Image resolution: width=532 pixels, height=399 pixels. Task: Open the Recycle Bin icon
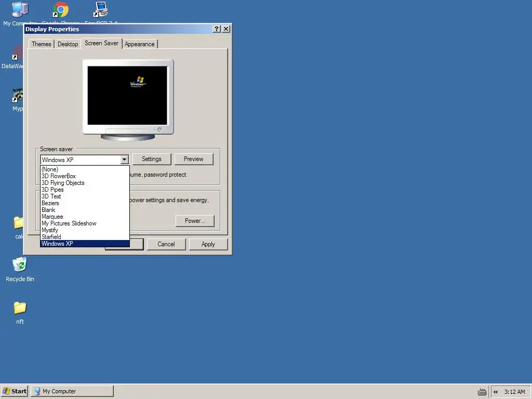(x=20, y=265)
